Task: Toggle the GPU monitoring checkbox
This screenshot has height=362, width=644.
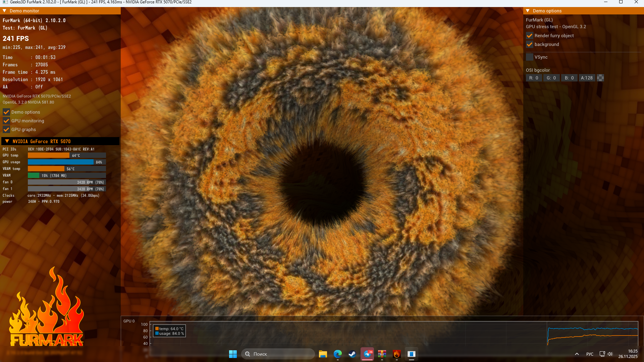Action: pos(6,121)
